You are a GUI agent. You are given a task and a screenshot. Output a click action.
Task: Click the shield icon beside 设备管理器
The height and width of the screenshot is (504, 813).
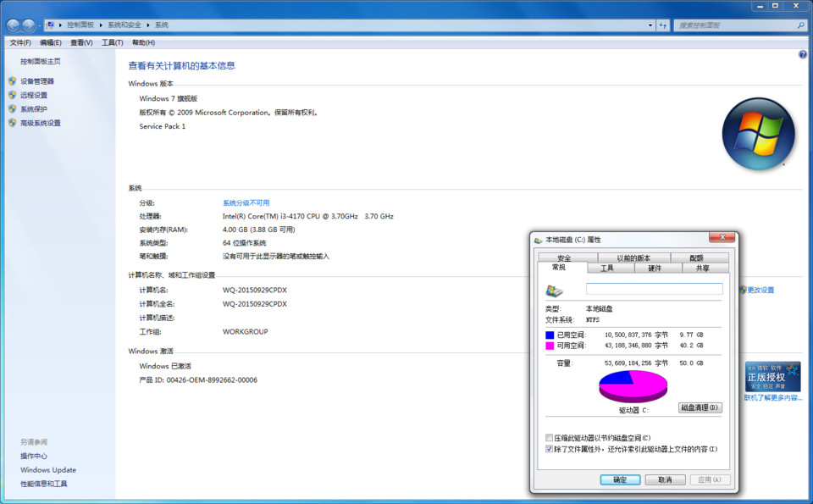[13, 80]
